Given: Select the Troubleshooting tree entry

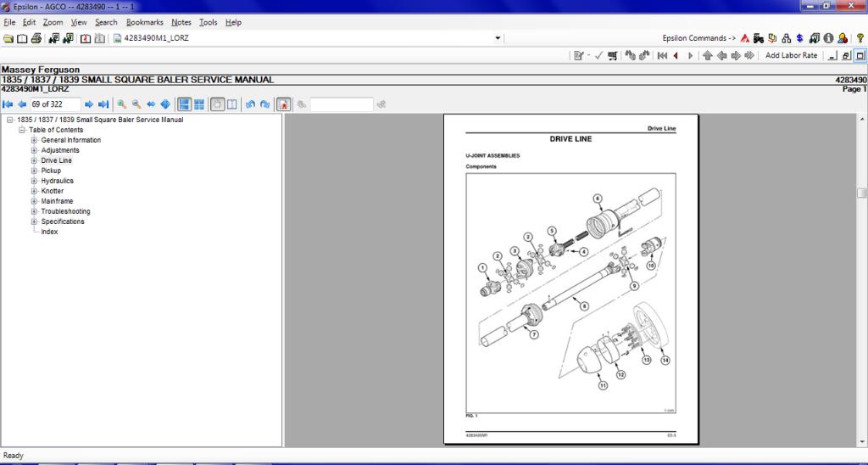Looking at the screenshot, I should pyautogui.click(x=65, y=211).
